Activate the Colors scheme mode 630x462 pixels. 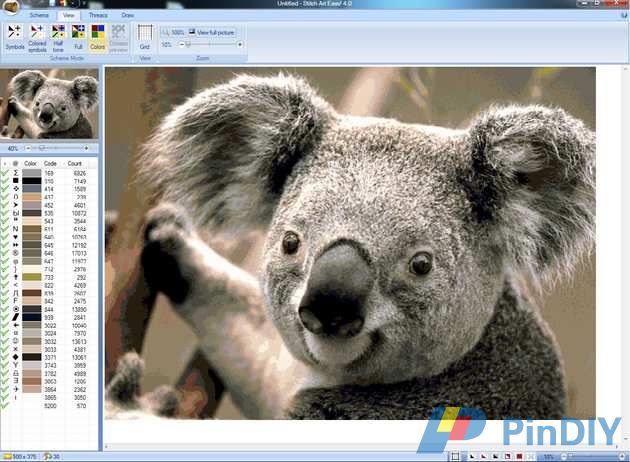coord(98,37)
